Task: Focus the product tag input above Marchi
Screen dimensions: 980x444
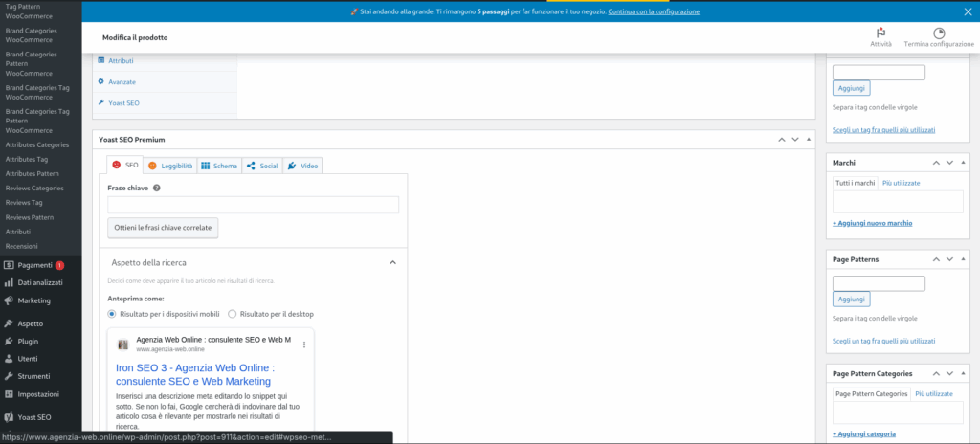Action: 879,73
